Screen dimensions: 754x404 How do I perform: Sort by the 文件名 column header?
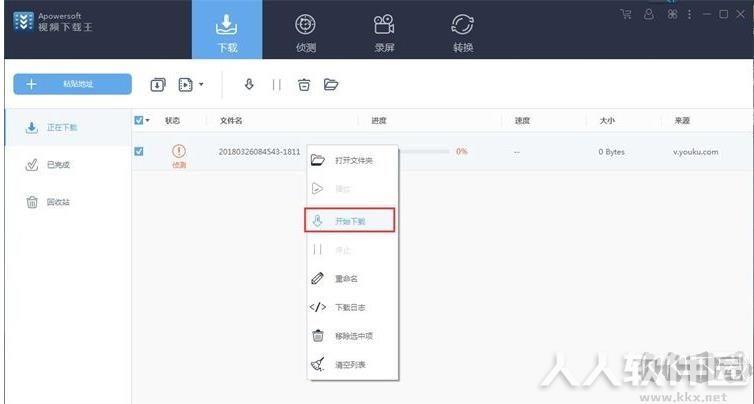[x=231, y=121]
